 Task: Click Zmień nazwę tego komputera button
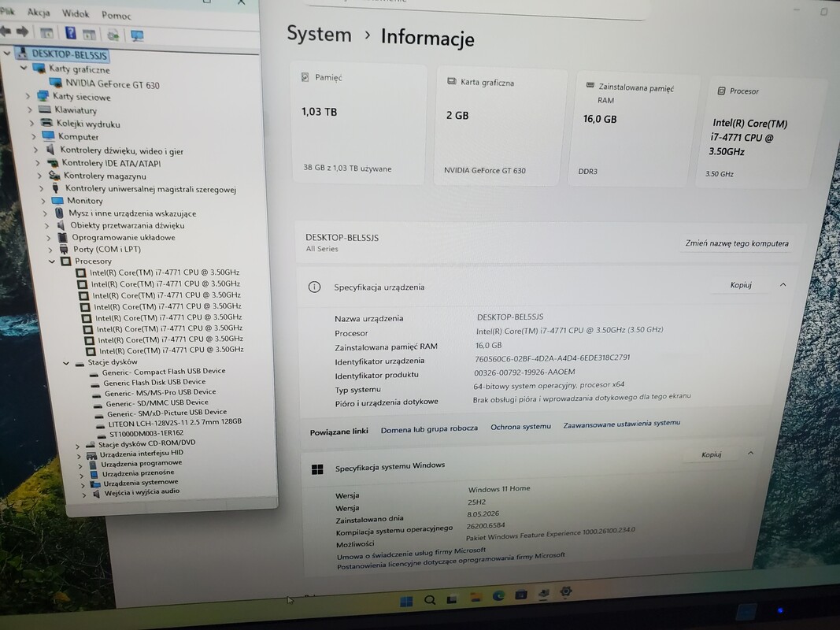[737, 243]
